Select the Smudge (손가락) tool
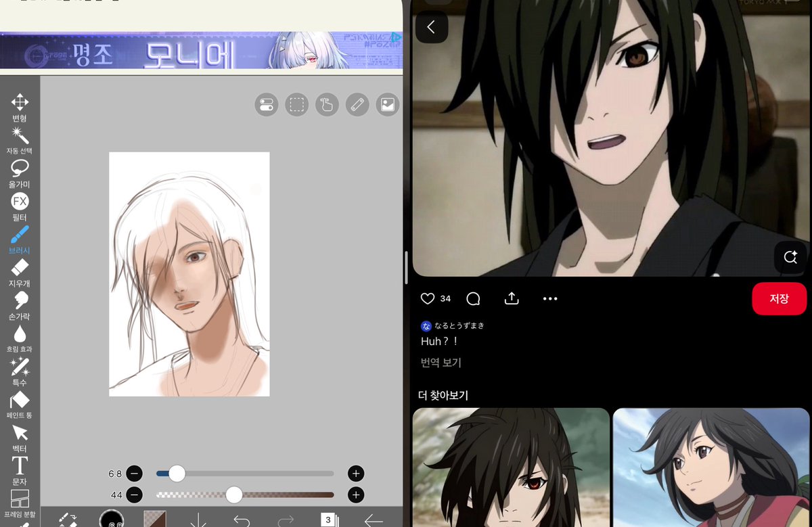The image size is (812, 527). tap(20, 306)
